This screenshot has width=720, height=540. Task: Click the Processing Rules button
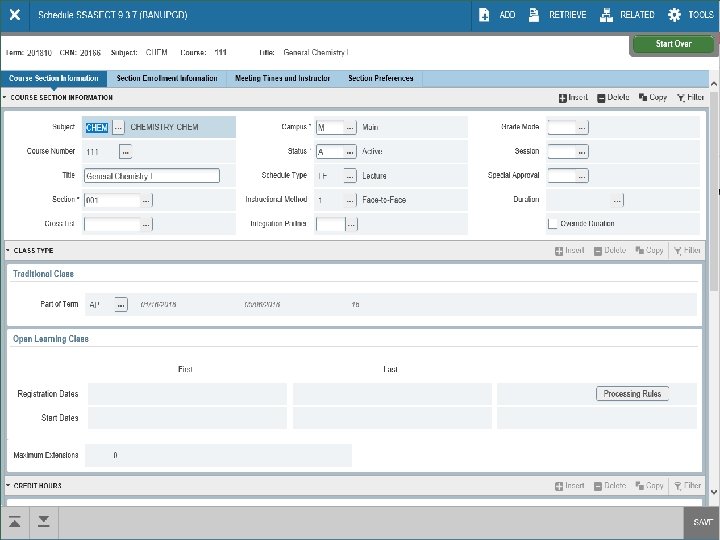tap(632, 394)
